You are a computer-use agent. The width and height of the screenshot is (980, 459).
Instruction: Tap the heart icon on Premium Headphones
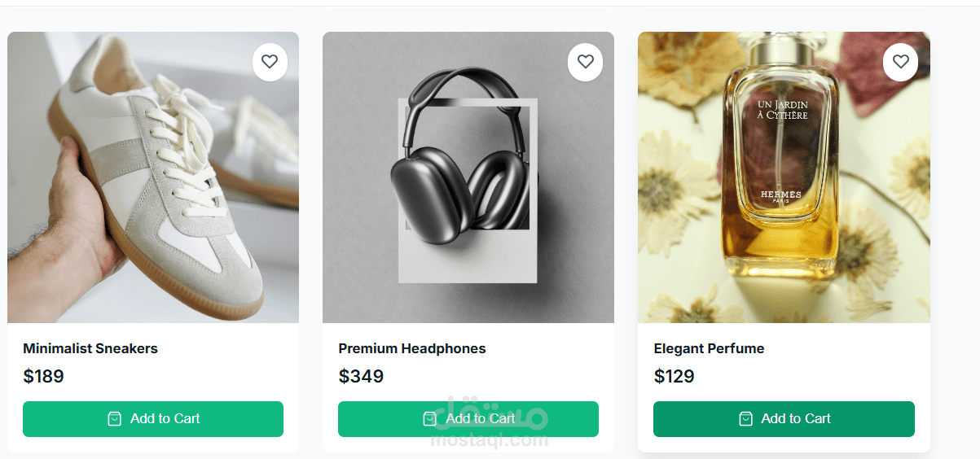[x=585, y=61]
